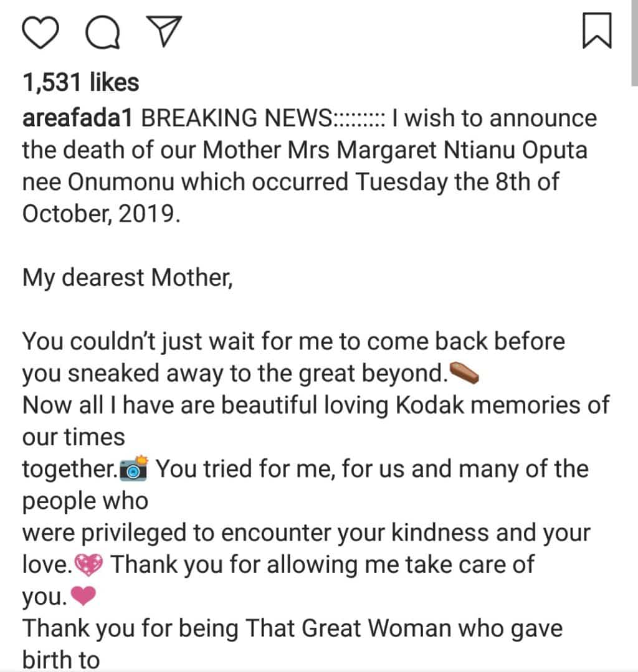
Task: Click the sparkling heart emoji after 'love.'
Action: point(91,566)
